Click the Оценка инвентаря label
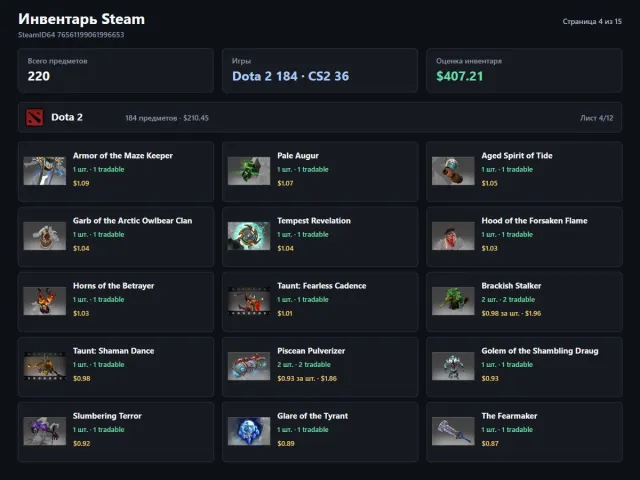The width and height of the screenshot is (640, 480). (469, 61)
